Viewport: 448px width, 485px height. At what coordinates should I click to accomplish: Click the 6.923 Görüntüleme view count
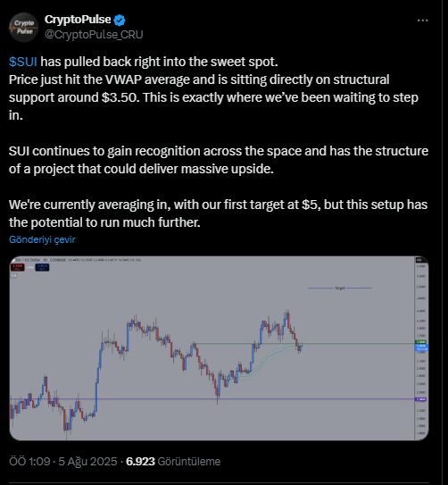(173, 462)
